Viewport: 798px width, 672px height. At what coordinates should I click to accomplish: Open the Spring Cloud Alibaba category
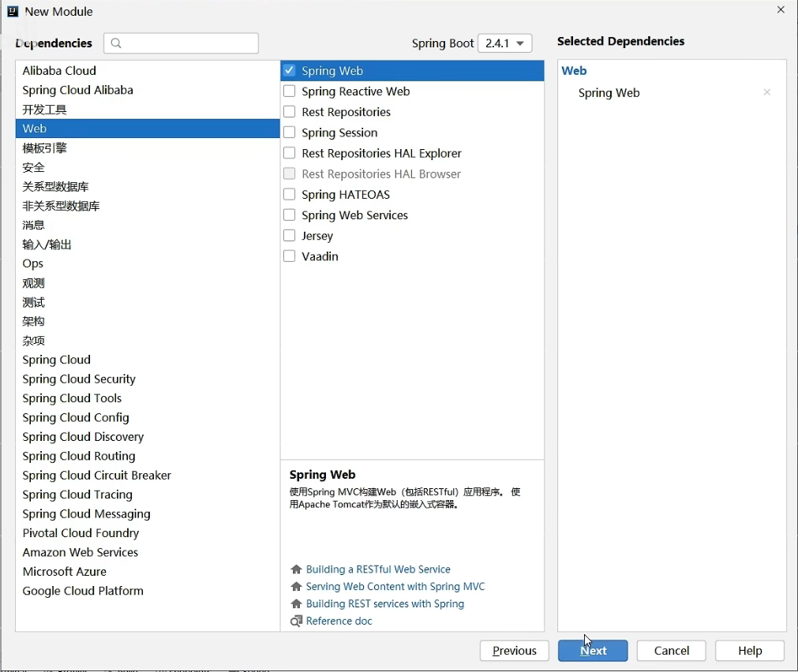(x=148, y=90)
